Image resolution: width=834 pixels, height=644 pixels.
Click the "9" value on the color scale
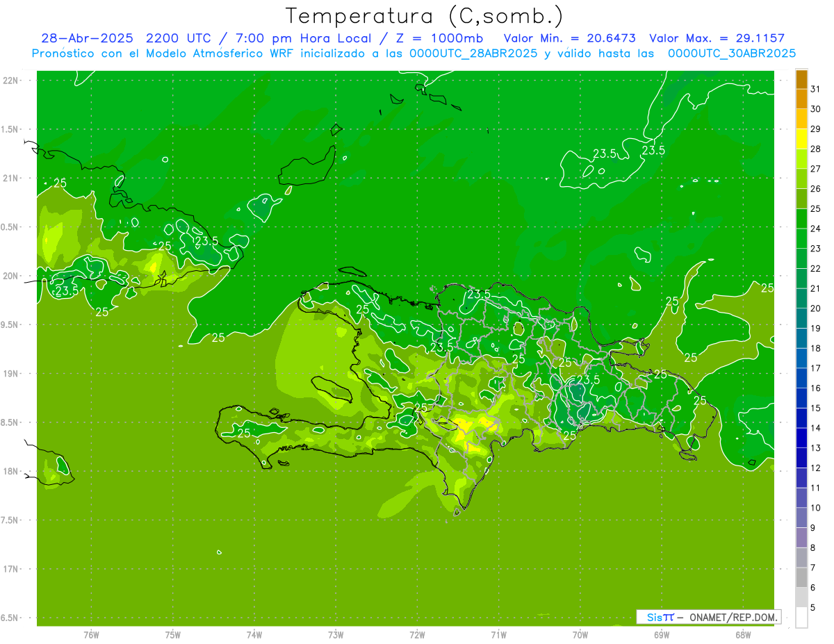pos(812,528)
